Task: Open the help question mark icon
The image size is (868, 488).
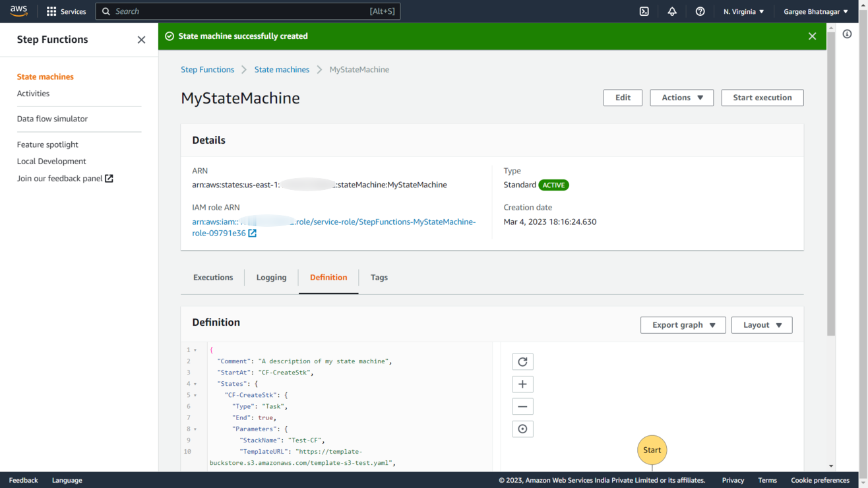Action: coord(700,11)
